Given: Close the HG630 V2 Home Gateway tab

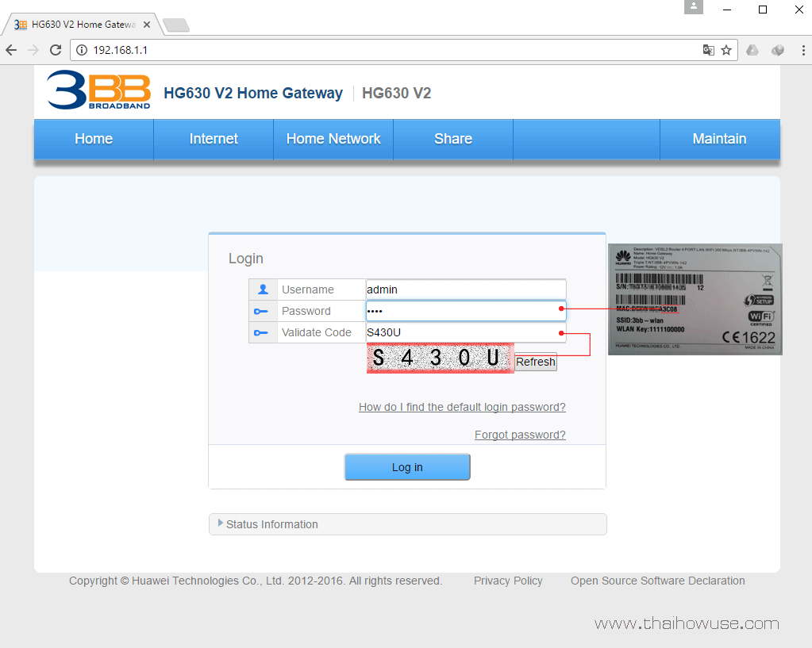Looking at the screenshot, I should pyautogui.click(x=147, y=25).
